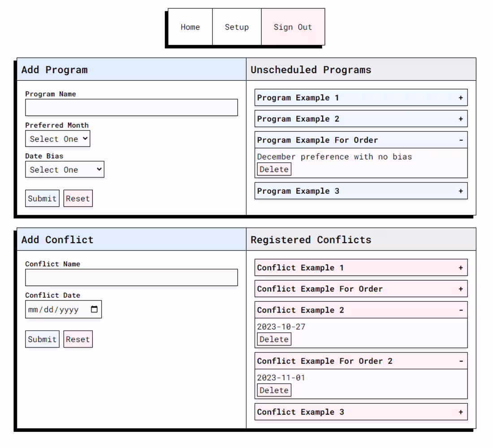Open the Setup page
The image size is (493, 448).
[237, 27]
